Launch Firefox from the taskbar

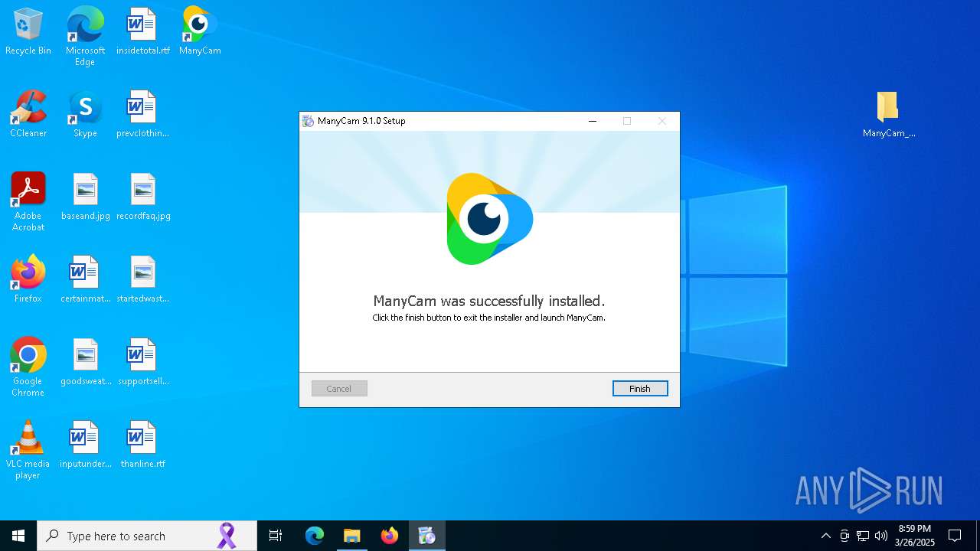(390, 536)
